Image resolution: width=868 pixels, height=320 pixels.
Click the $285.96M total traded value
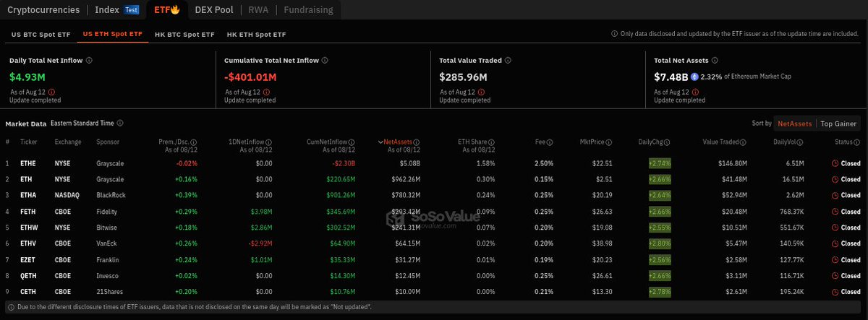pyautogui.click(x=463, y=77)
